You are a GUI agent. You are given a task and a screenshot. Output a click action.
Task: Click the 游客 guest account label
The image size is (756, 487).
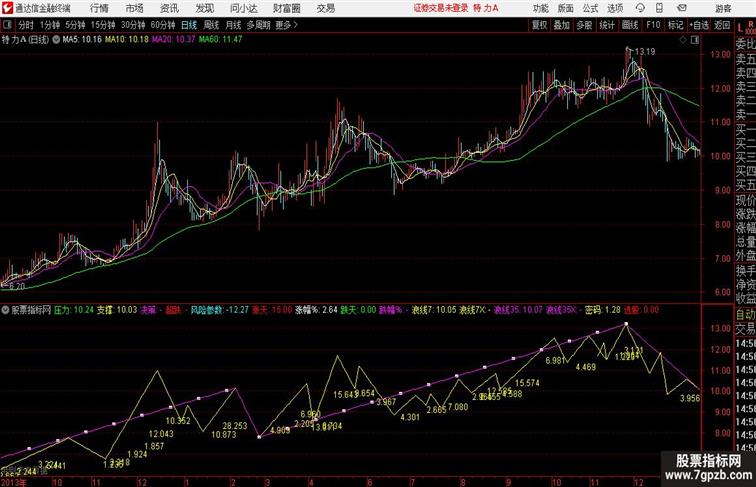point(723,8)
